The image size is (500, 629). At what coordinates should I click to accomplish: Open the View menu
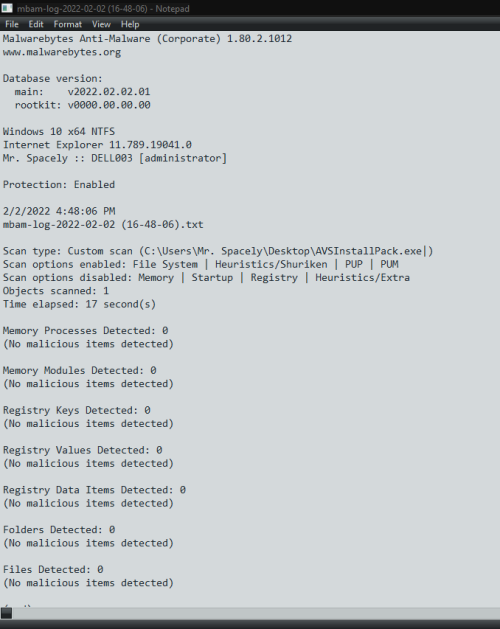pos(101,24)
